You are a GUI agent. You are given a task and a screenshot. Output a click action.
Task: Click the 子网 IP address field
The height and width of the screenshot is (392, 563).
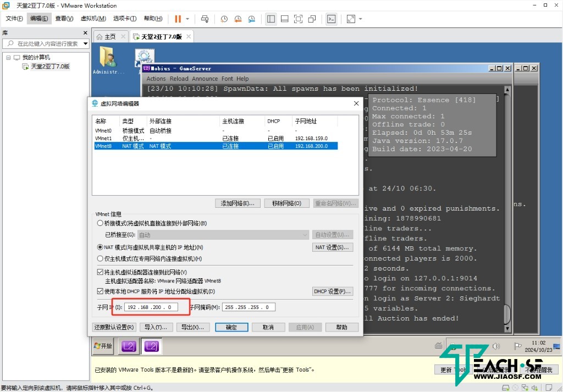pyautogui.click(x=151, y=307)
